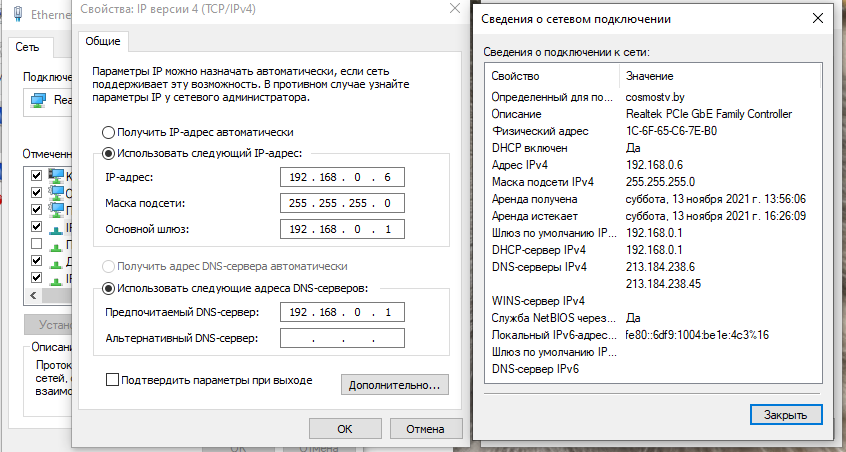Click the 'IP-адрес' input field
The image size is (846, 452).
pyautogui.click(x=342, y=177)
